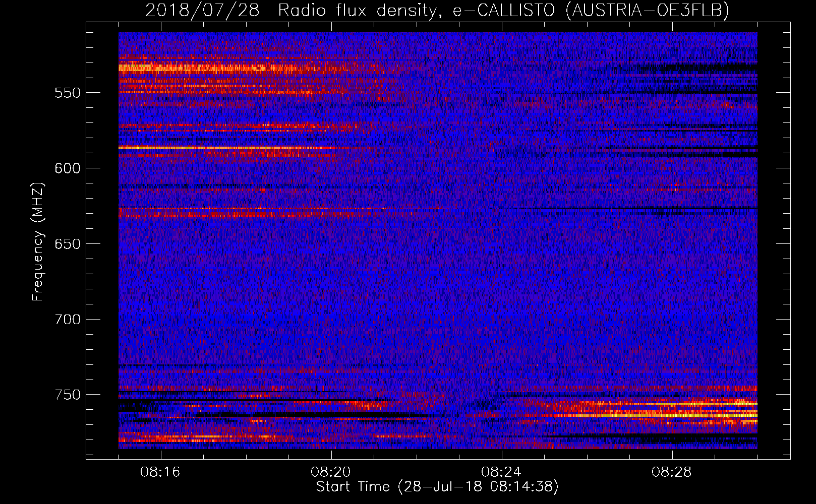Click the 'Start Time (28-Jul-18 08:14:38)' label
816x504 pixels.
pyautogui.click(x=437, y=487)
